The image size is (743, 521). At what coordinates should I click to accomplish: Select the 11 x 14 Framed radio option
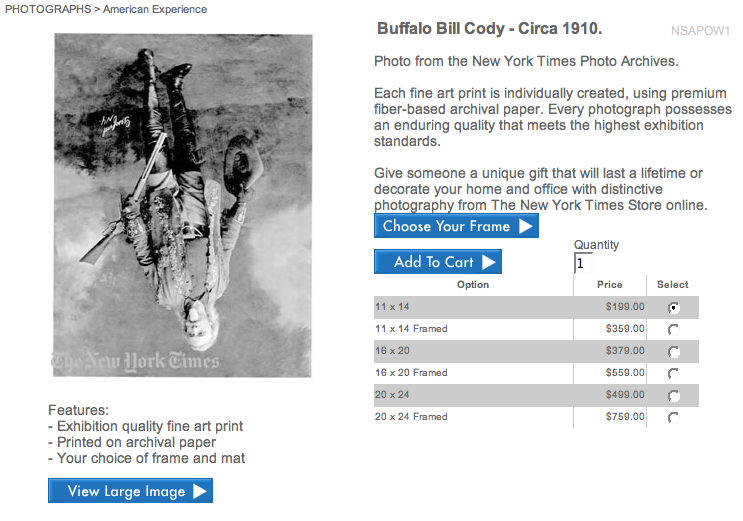pos(673,329)
